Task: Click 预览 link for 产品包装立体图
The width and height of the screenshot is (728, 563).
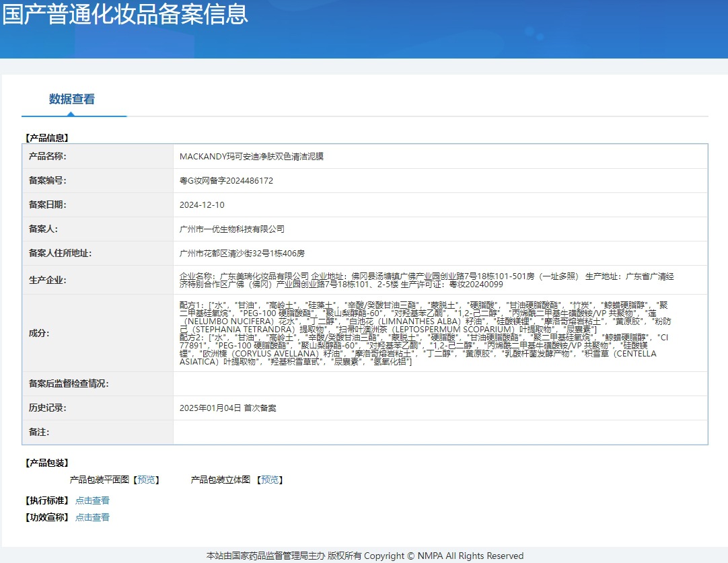Action: point(270,480)
